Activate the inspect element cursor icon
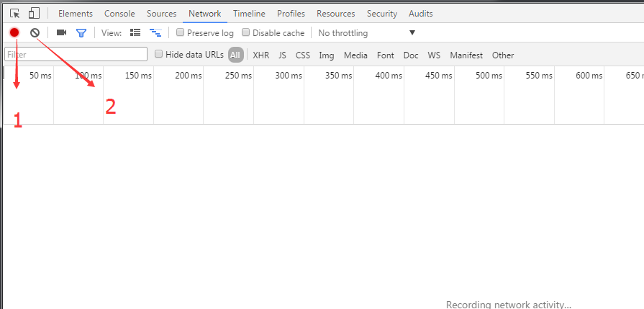This screenshot has height=309, width=644. pyautogui.click(x=15, y=13)
